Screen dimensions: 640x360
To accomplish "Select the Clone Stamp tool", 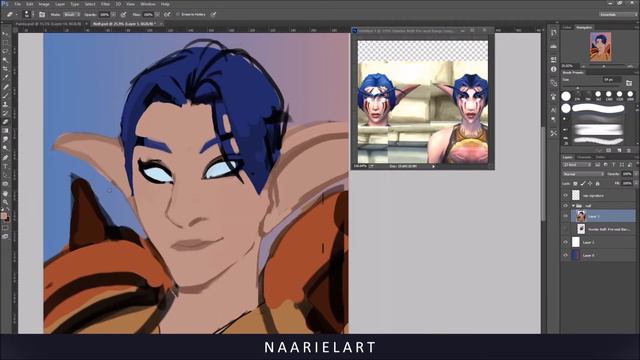I will (x=5, y=104).
